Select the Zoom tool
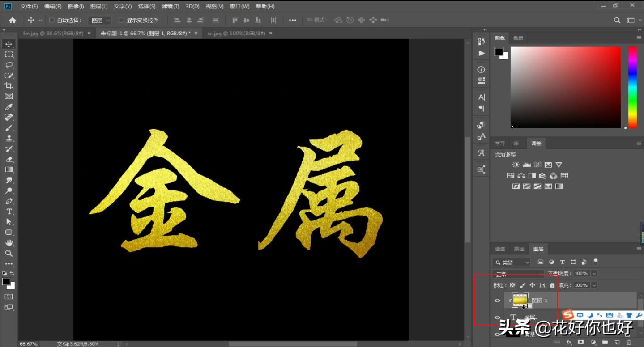 tap(9, 253)
